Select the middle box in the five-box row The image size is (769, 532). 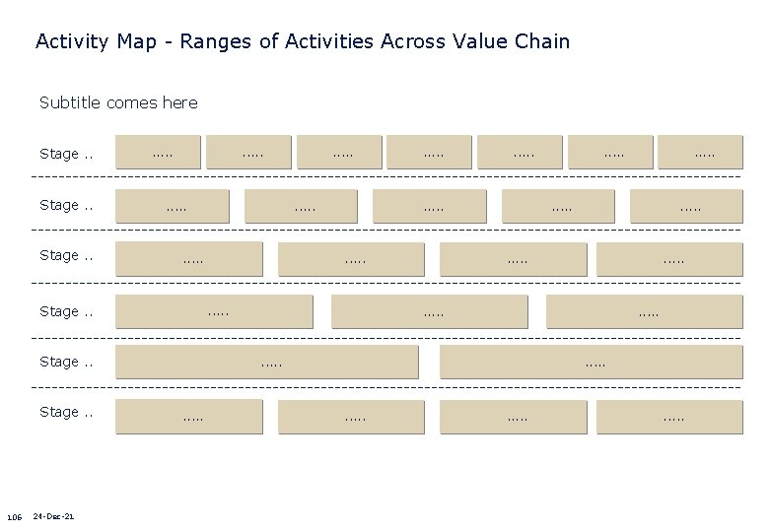[x=430, y=207]
